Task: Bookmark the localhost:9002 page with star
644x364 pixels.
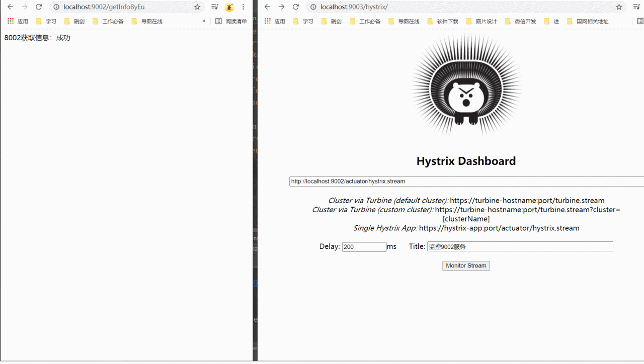Action: [197, 7]
